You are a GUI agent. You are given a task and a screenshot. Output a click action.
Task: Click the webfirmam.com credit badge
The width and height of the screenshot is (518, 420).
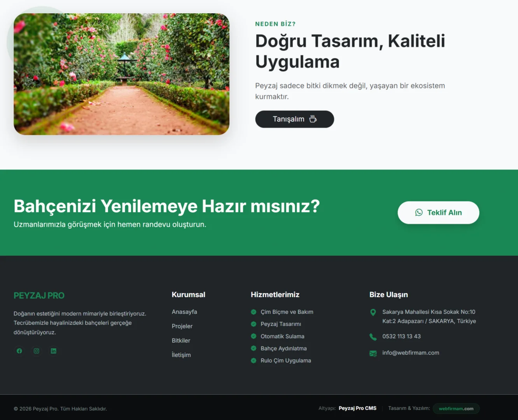coord(456,409)
